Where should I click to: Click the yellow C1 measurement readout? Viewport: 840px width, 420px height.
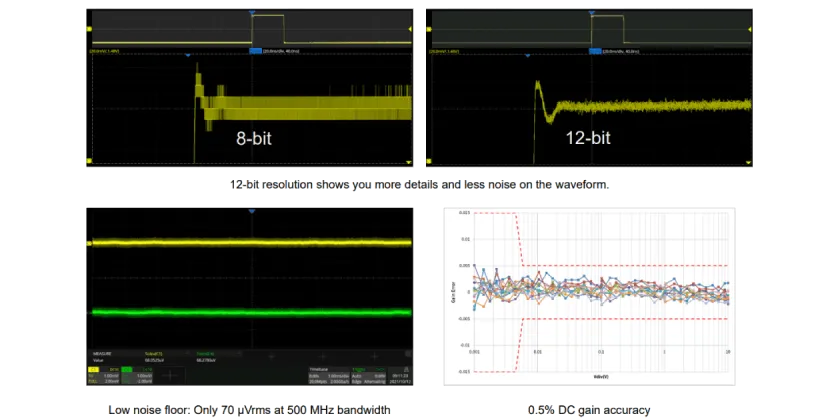coord(154,357)
